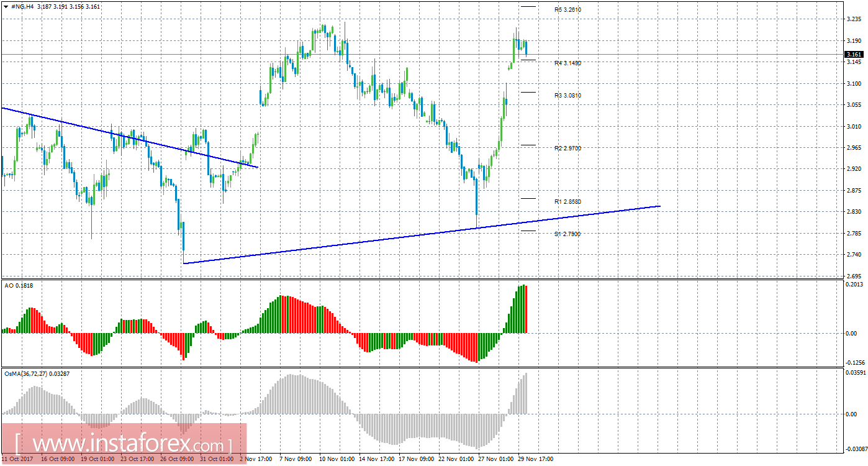Select the current price tag 3.161

(855, 55)
